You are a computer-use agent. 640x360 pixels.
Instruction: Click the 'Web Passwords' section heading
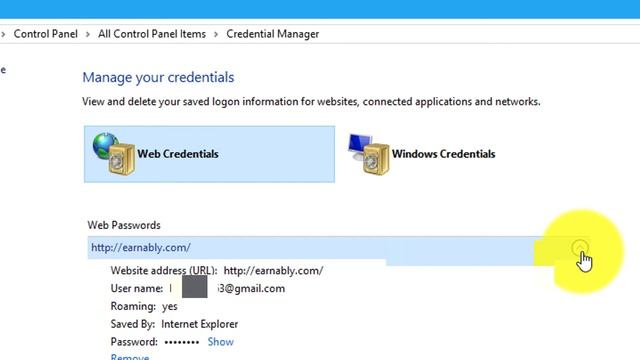[x=124, y=225]
